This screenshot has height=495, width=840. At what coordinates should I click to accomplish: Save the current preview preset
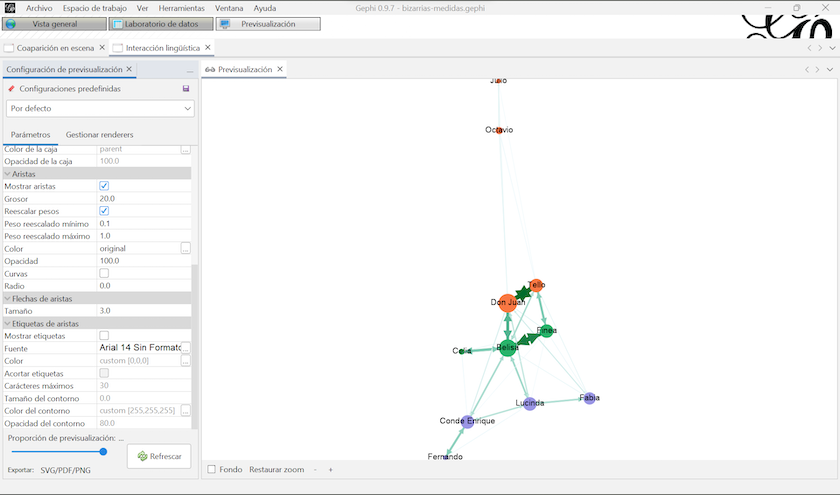pos(186,89)
